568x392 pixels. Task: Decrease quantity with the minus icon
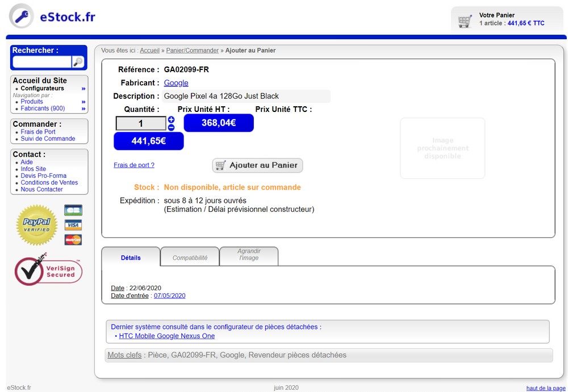click(172, 127)
